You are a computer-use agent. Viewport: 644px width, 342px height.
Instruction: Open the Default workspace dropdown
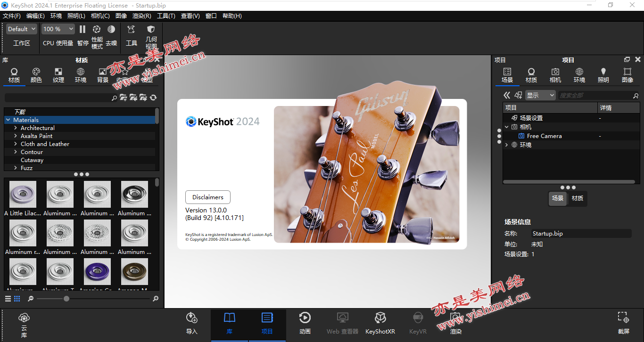pos(22,29)
